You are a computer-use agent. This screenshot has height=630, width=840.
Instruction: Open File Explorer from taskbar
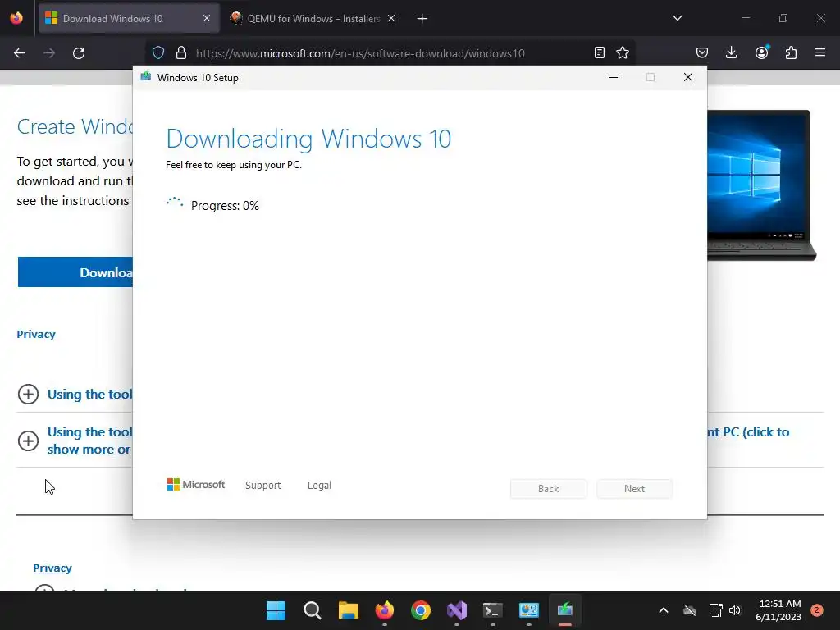348,610
